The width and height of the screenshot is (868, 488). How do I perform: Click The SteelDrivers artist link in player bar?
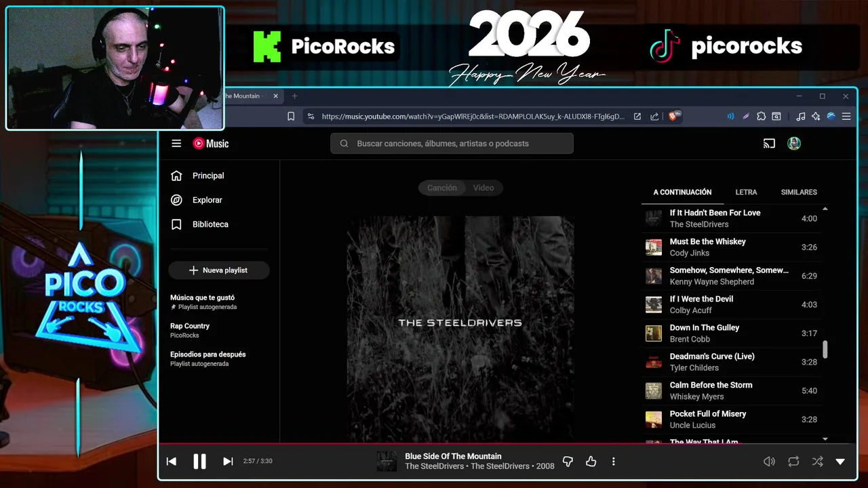click(x=434, y=466)
